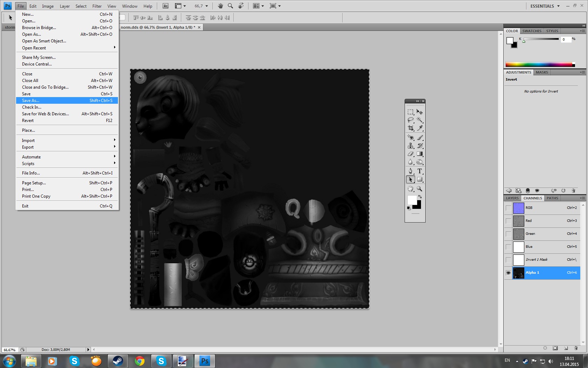Viewport: 588px width, 368px height.
Task: Select the Eyedropper tool
Action: [420, 128]
